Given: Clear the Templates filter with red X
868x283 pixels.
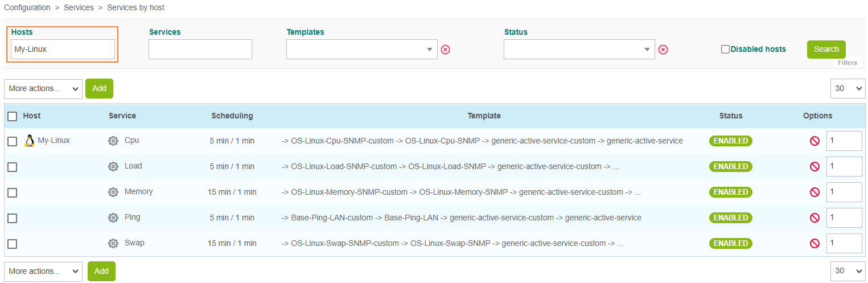Looking at the screenshot, I should click(446, 50).
